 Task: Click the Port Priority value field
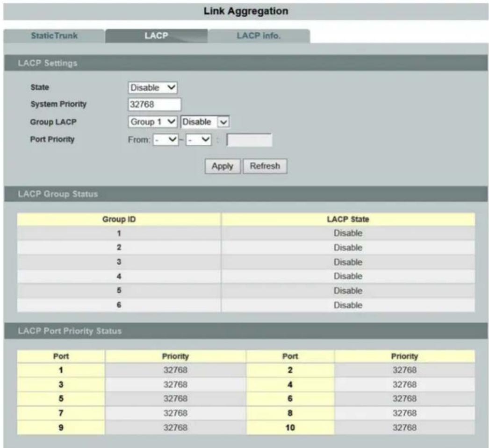(x=249, y=140)
